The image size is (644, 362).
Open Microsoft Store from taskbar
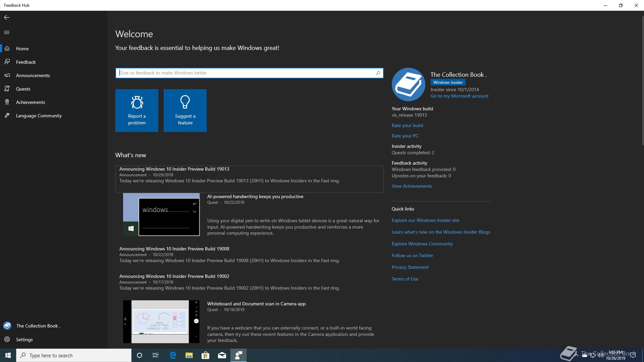(205, 355)
